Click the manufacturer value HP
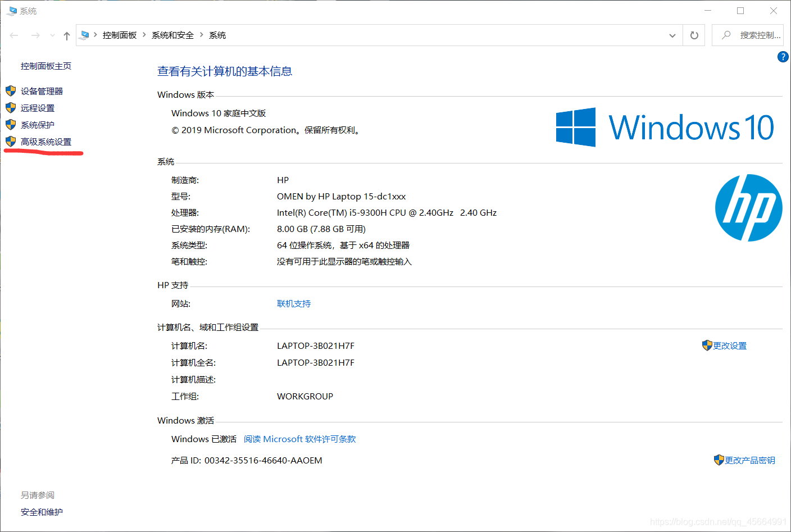The height and width of the screenshot is (532, 791). pos(283,180)
